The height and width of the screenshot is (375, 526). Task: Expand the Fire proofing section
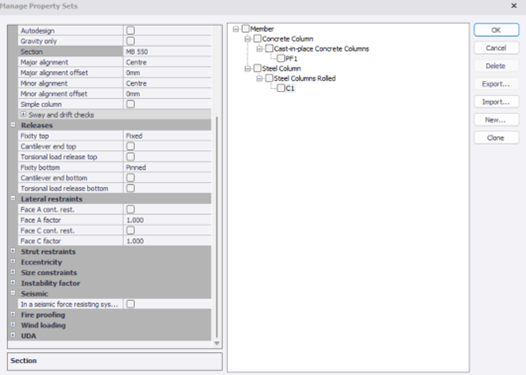13,314
